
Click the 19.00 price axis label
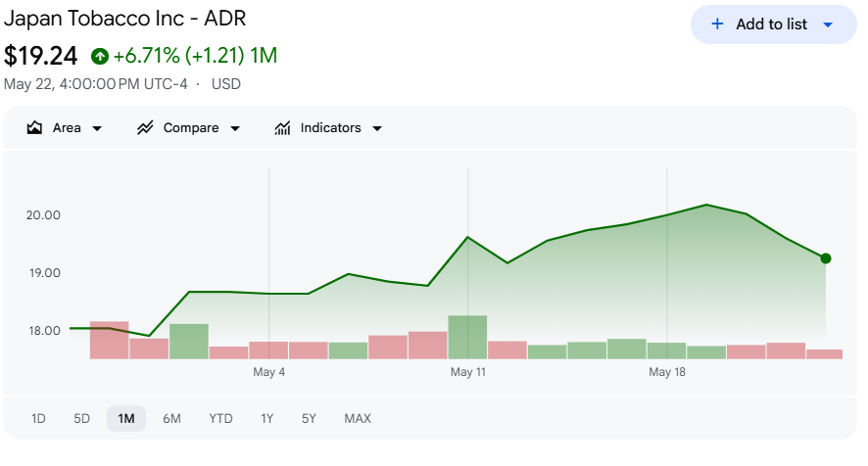pyautogui.click(x=44, y=273)
